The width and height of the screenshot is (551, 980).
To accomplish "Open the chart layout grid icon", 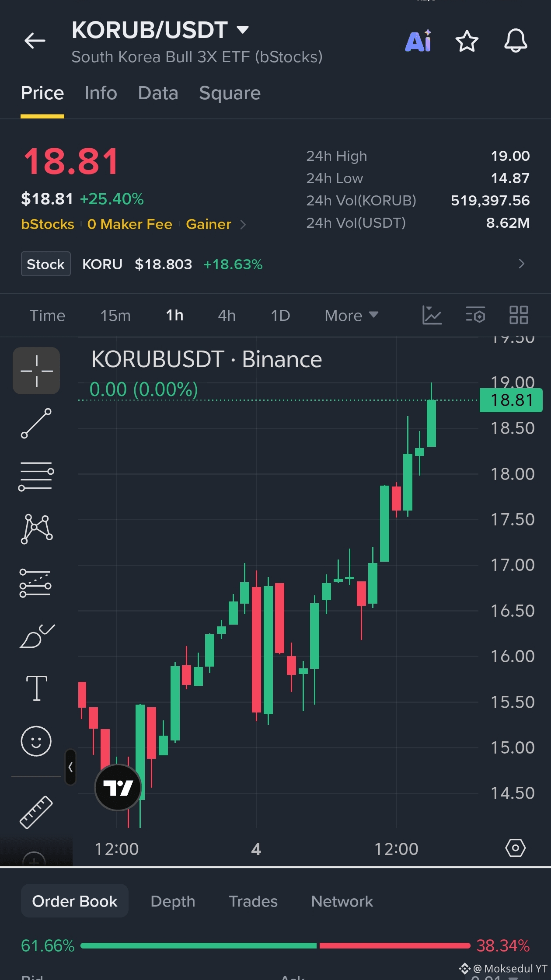I will pyautogui.click(x=519, y=315).
